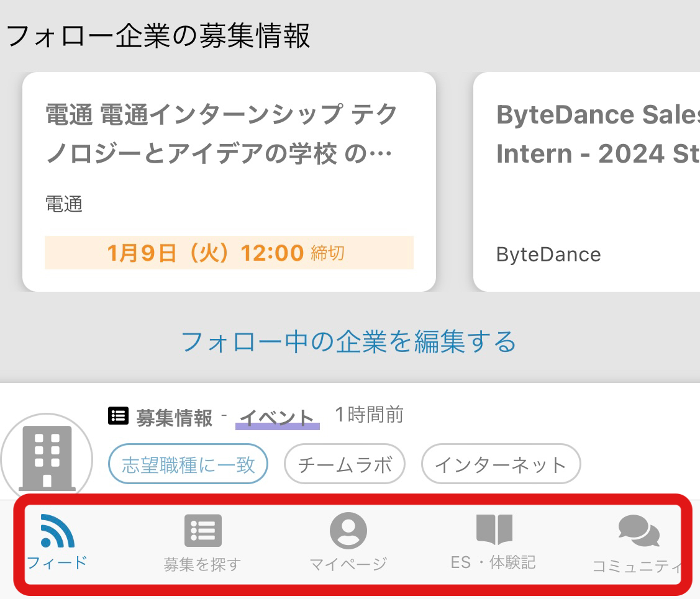Open the 電通 internship card
The image size is (700, 599).
click(229, 181)
